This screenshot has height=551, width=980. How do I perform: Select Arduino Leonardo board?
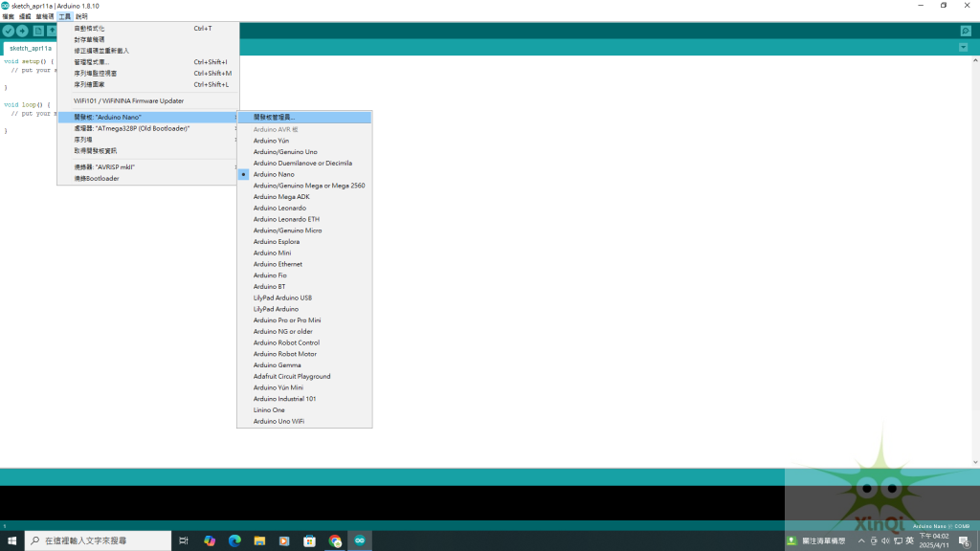click(x=304, y=208)
